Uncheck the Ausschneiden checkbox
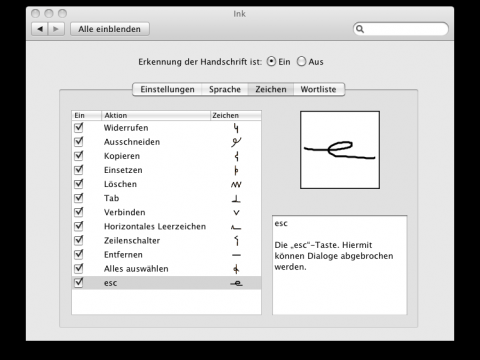 (79, 142)
